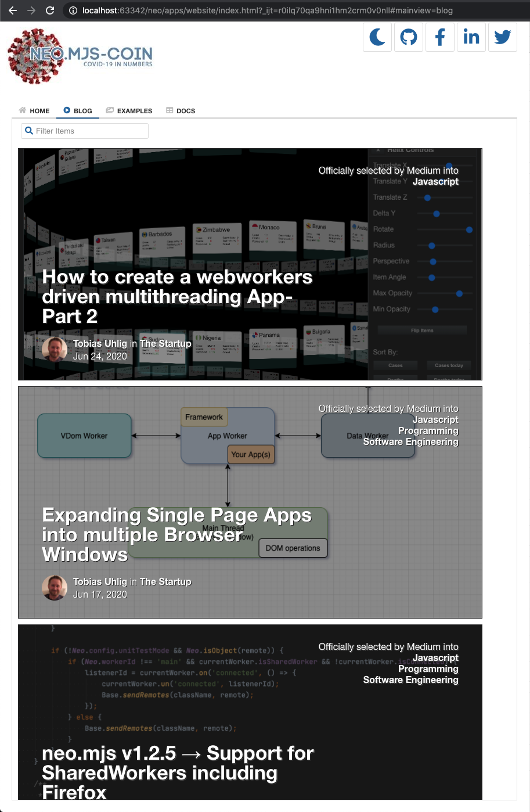This screenshot has height=812, width=530.
Task: Click 'The Startup' on the Jun 24 post
Action: point(165,343)
